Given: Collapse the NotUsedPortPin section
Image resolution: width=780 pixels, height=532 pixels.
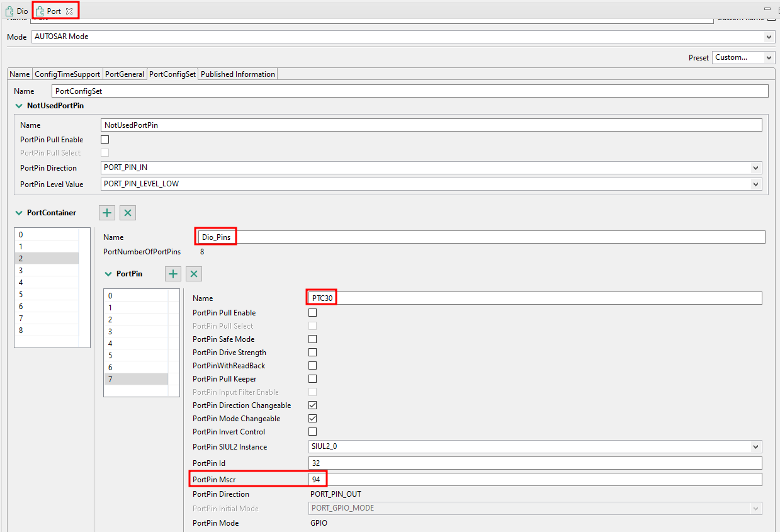Looking at the screenshot, I should click(18, 105).
